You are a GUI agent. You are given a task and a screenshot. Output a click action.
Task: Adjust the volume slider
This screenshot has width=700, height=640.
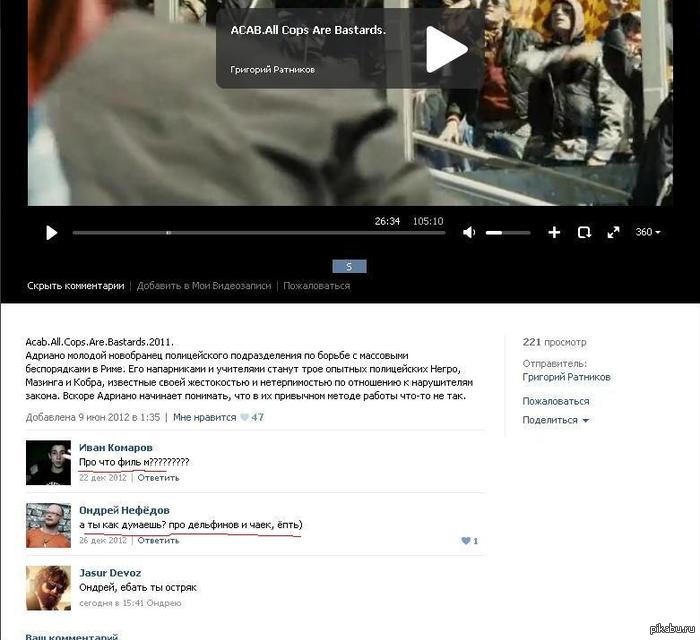point(508,233)
